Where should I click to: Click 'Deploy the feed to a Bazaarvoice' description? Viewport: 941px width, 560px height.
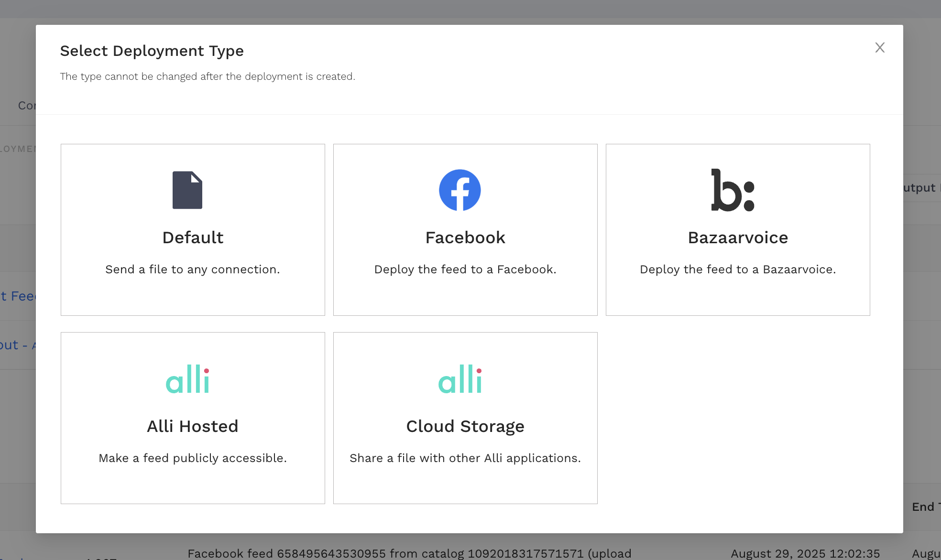(738, 269)
